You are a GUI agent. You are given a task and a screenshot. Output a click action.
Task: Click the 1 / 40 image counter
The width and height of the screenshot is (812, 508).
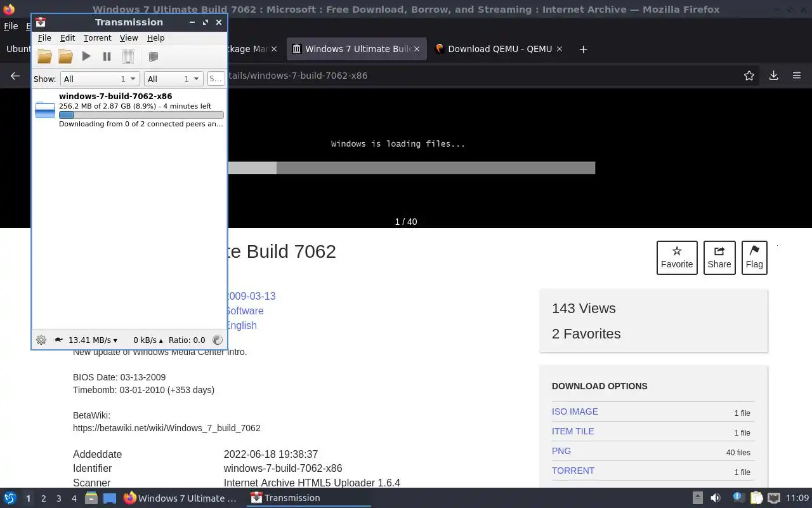(x=406, y=222)
